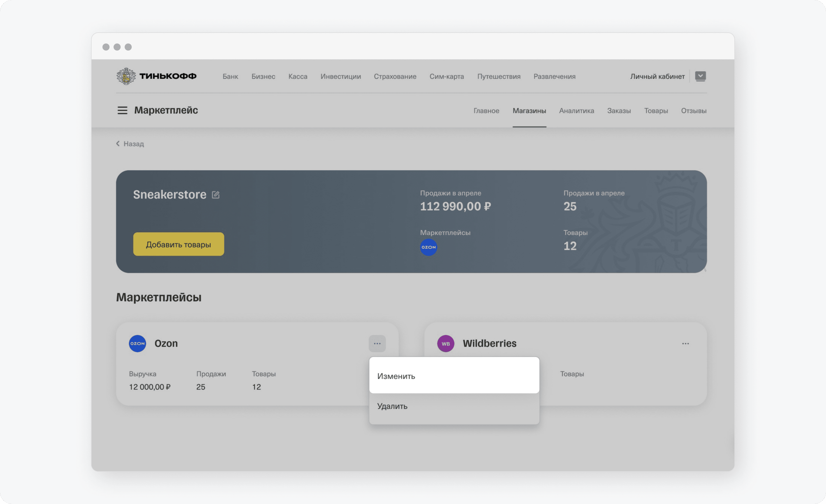The image size is (826, 504).
Task: Switch to the Главное tab
Action: click(486, 111)
